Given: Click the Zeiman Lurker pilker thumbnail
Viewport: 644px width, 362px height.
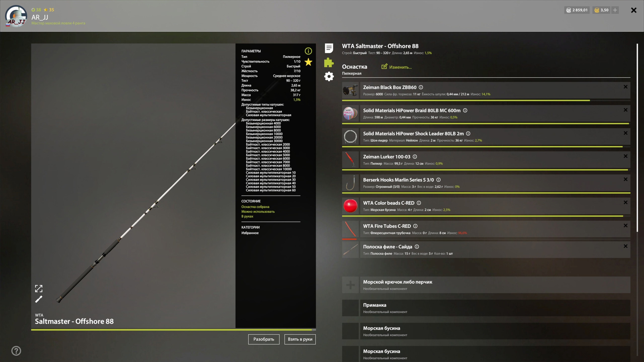Looking at the screenshot, I should coord(350,160).
